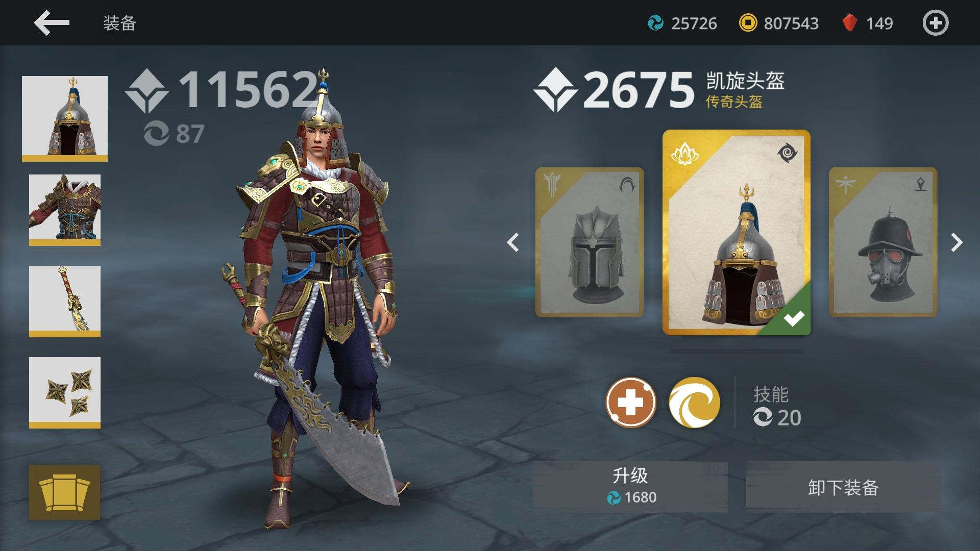Click the 升级 upgrade button
This screenshot has height=551, width=980.
click(630, 486)
